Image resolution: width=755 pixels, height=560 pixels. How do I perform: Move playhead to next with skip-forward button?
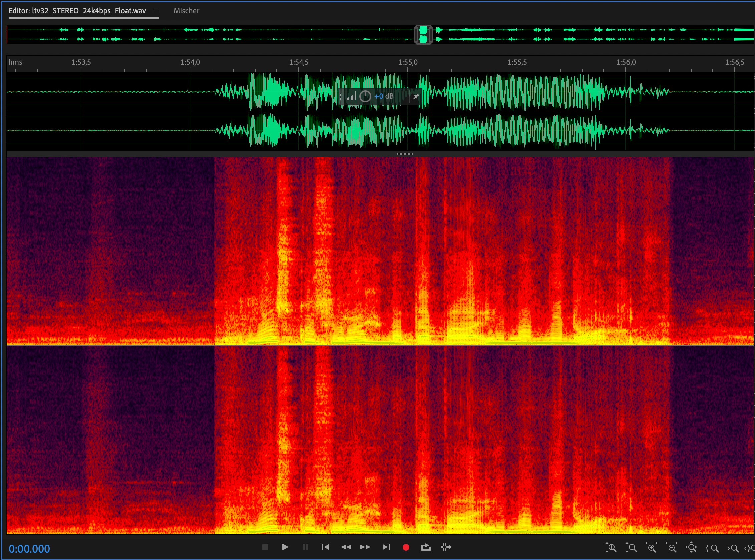tap(386, 547)
